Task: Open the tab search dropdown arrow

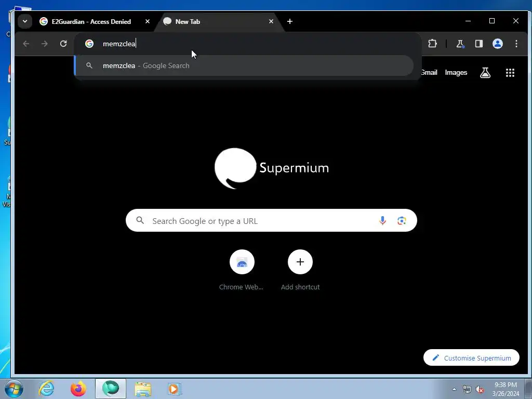Action: 25,21
